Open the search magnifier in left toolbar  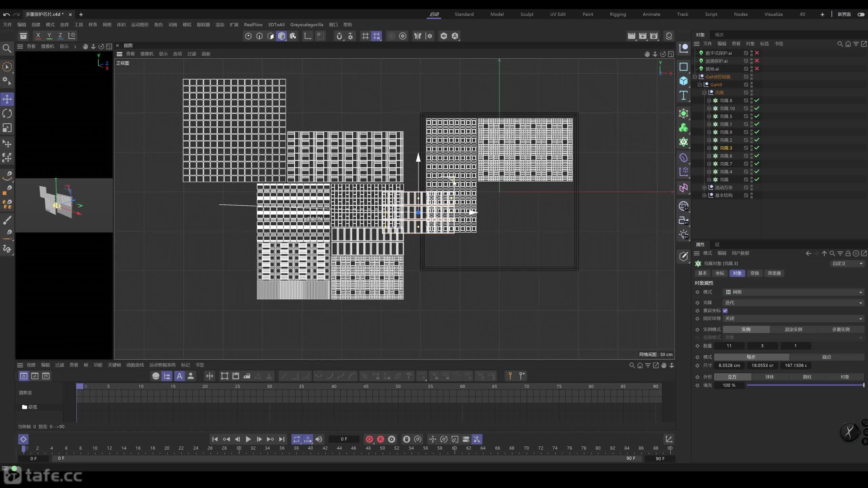(7, 49)
